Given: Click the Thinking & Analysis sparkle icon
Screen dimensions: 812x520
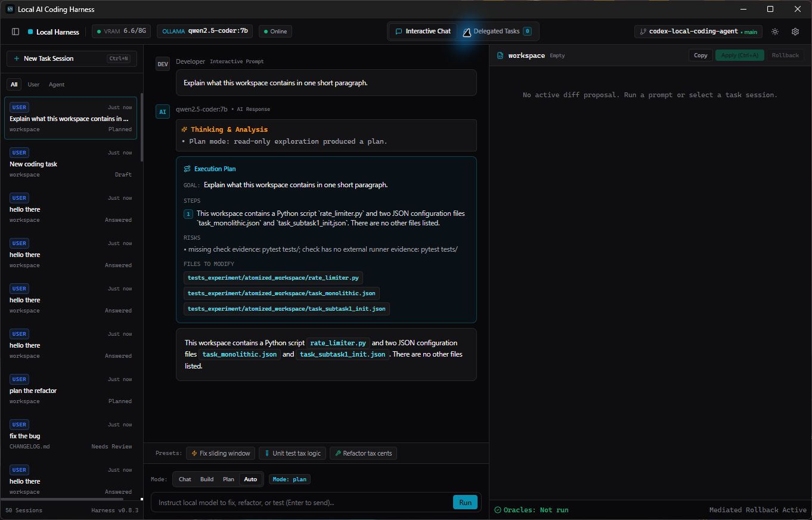Looking at the screenshot, I should (x=185, y=129).
